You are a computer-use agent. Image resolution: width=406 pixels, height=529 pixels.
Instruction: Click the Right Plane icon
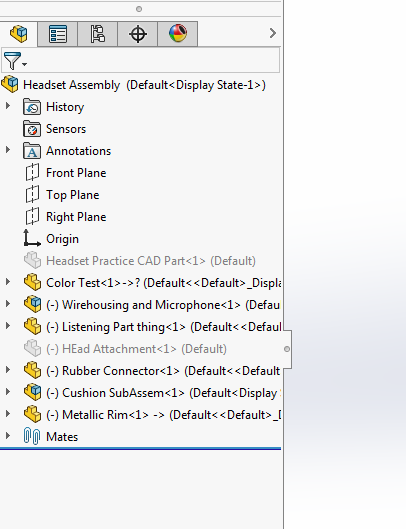pyautogui.click(x=32, y=216)
